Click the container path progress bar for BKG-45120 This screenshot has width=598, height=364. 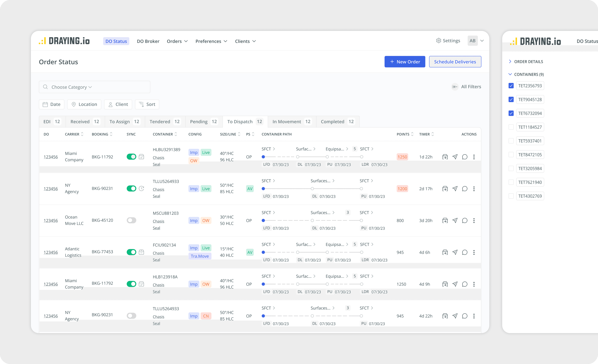click(312, 221)
